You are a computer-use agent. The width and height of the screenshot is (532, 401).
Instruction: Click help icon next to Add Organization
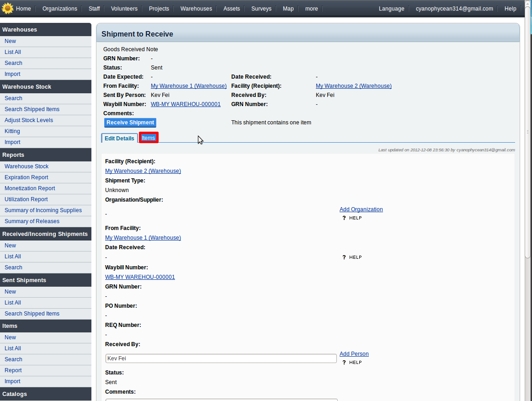[352, 218]
